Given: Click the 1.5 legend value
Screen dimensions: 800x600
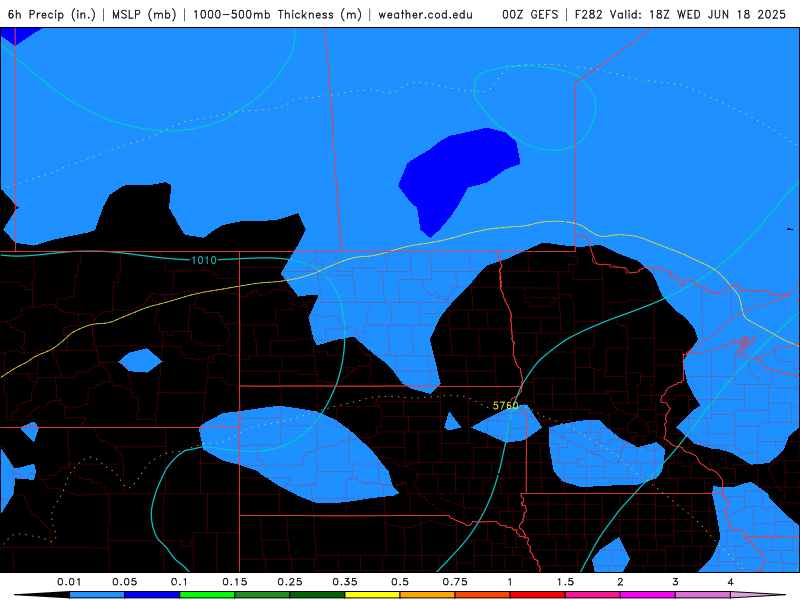Looking at the screenshot, I should pos(565,582).
